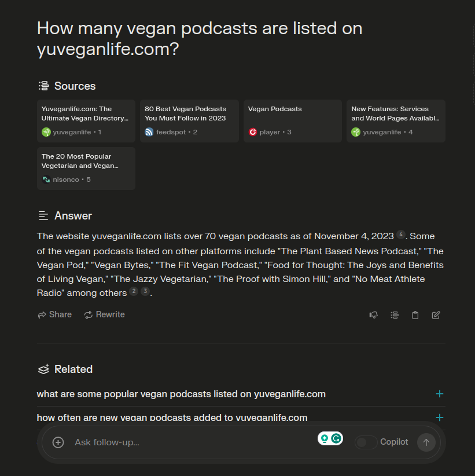
Task: Click the thumbs-down feedback icon
Action: coord(373,315)
